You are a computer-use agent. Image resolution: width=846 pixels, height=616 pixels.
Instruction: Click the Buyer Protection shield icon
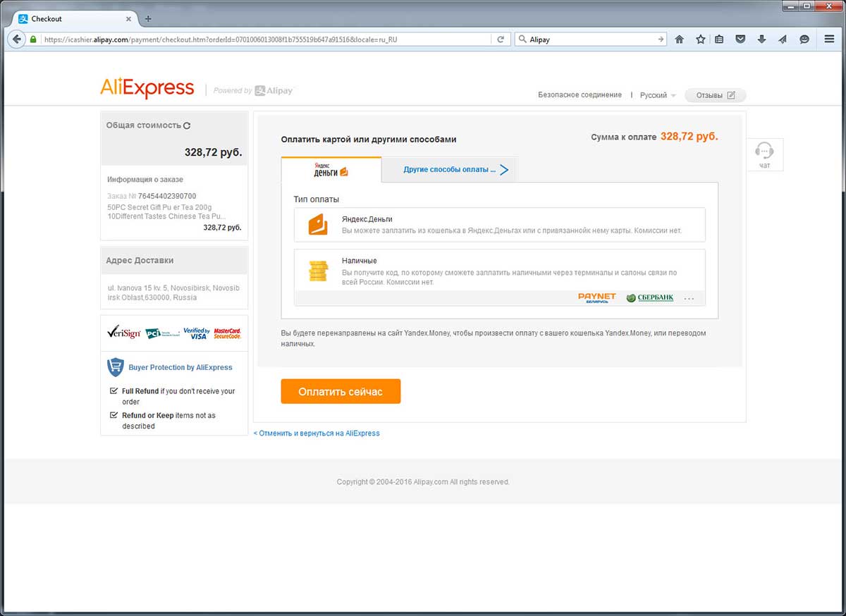tap(116, 367)
